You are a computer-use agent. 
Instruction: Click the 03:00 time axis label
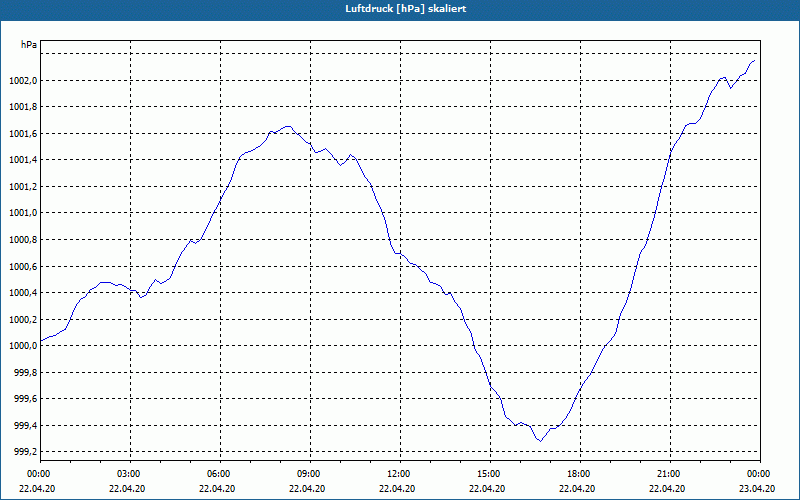[131, 474]
